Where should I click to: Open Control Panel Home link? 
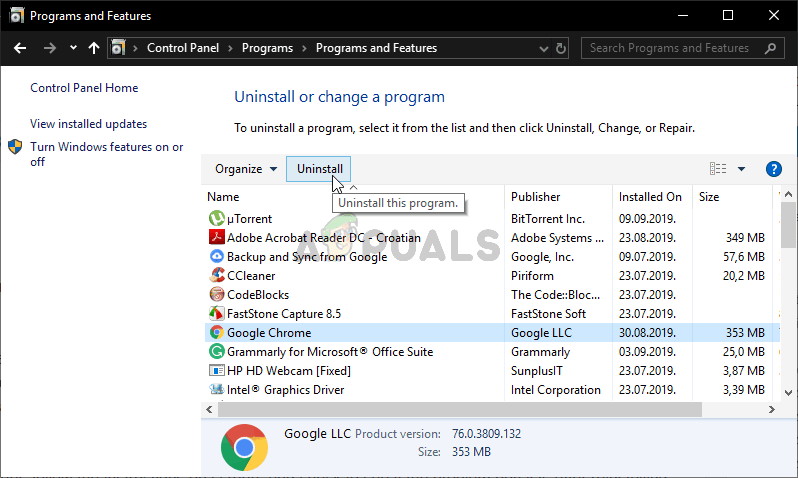point(84,88)
